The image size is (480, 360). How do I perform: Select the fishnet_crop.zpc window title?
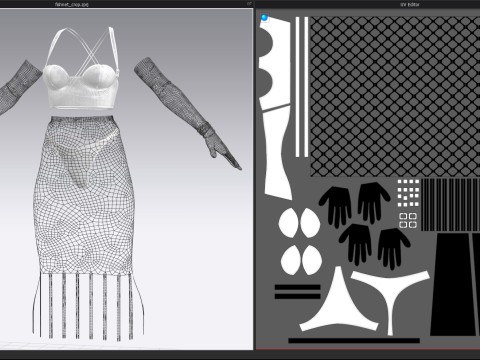(x=72, y=4)
